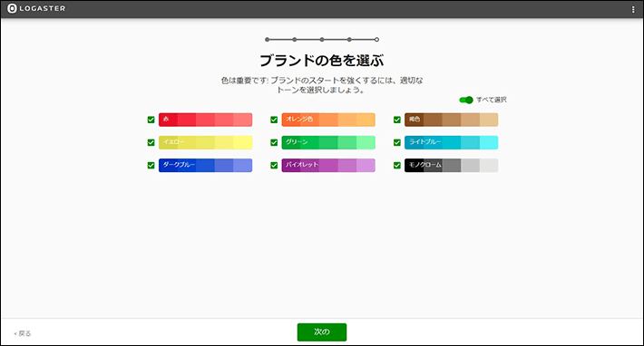The width and height of the screenshot is (644, 346).
Task: Click the second step dot in progress indicator
Action: 295,40
